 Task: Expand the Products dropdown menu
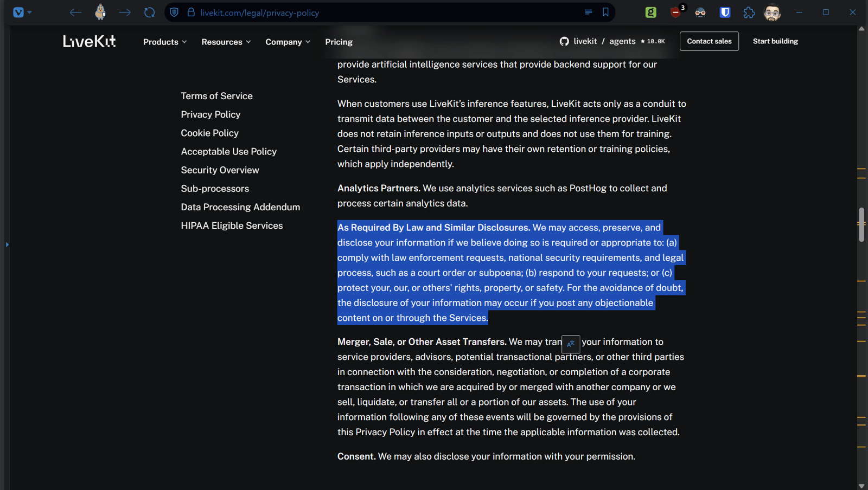pos(165,42)
